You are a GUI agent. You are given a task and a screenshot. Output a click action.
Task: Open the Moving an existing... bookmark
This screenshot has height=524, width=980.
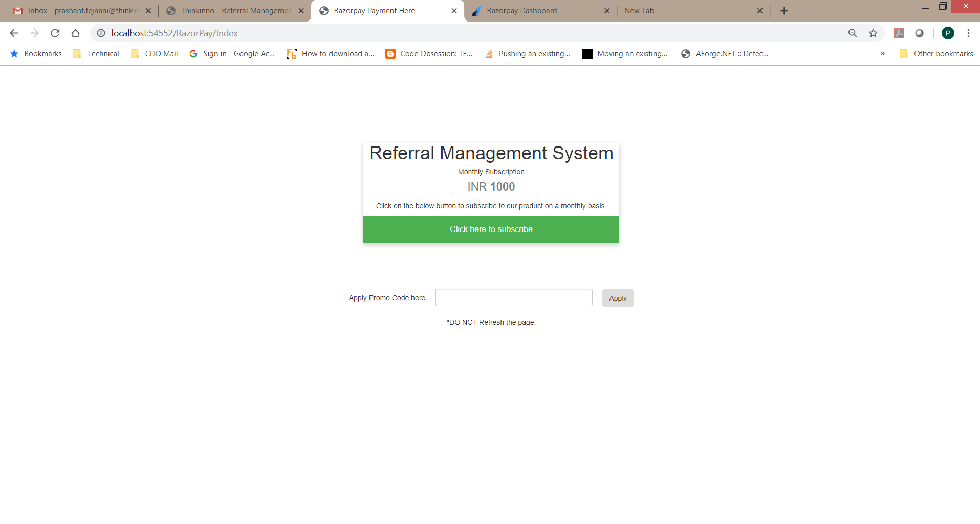point(625,54)
